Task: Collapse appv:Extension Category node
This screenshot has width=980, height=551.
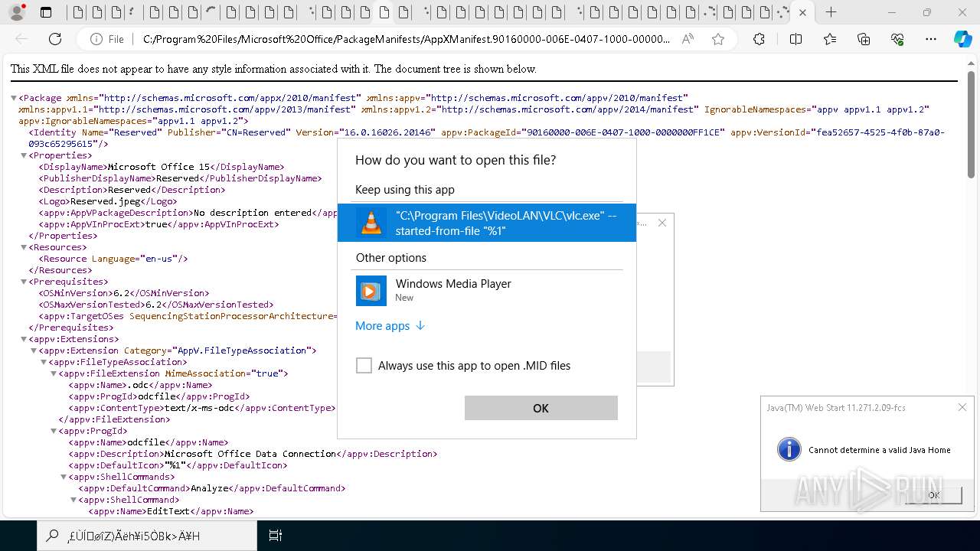Action: pyautogui.click(x=34, y=350)
